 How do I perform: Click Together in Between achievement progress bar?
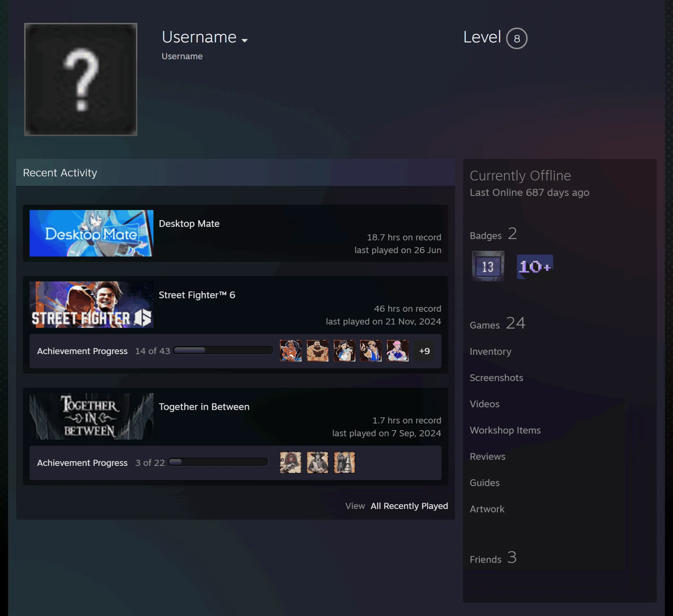click(x=218, y=462)
